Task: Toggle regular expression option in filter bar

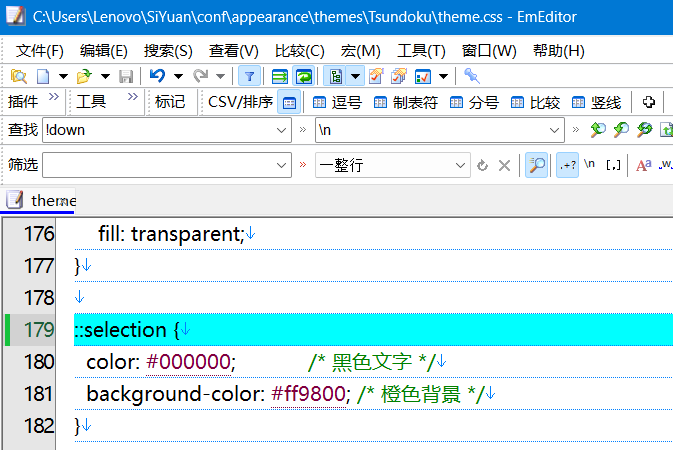Action: coord(567,166)
